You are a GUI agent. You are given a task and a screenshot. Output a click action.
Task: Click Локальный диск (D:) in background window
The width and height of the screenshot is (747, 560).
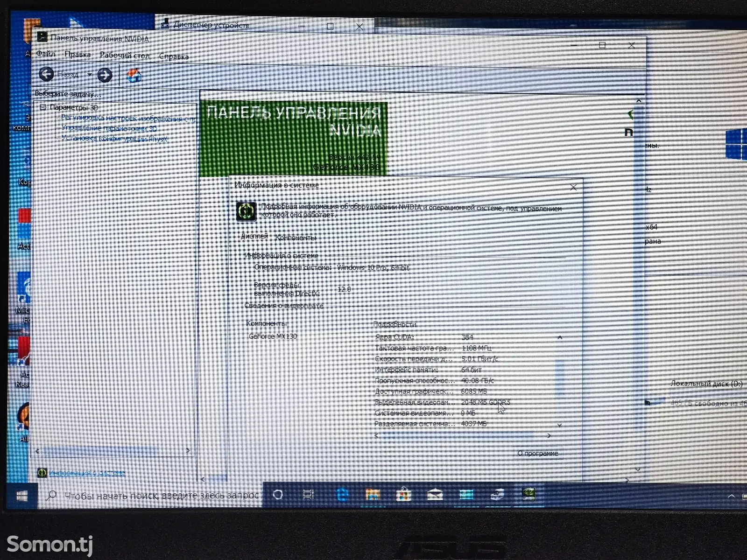coord(706,384)
